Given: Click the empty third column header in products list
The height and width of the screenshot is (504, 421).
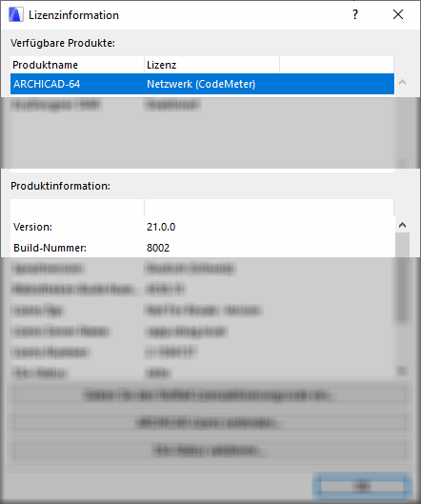Looking at the screenshot, I should coord(336,65).
